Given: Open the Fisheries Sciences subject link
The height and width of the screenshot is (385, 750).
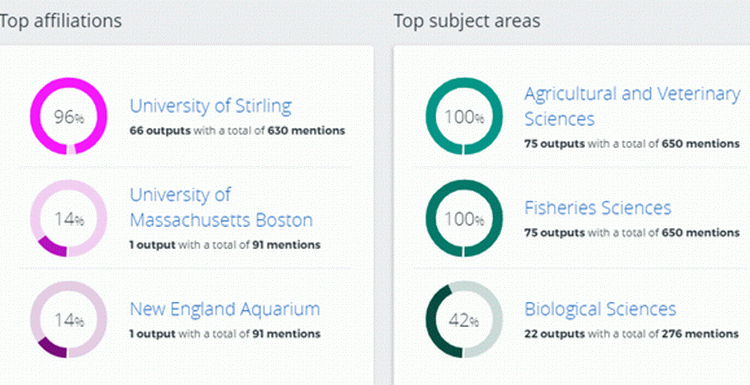Looking at the screenshot, I should 598,208.
